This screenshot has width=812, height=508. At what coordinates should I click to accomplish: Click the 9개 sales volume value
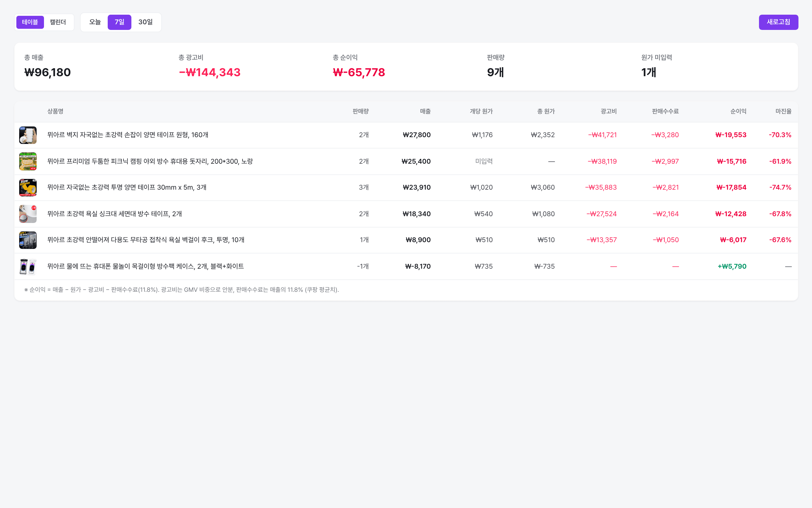pyautogui.click(x=495, y=72)
